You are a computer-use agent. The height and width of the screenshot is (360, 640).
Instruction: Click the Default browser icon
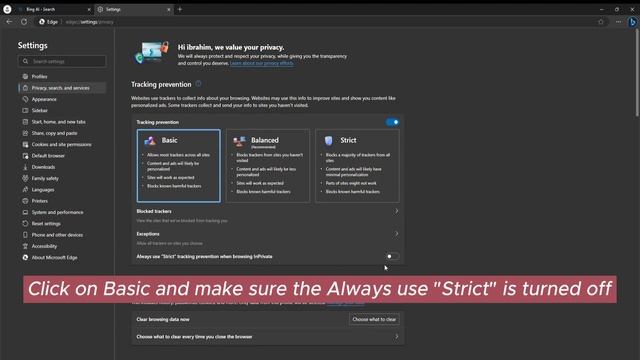(25, 156)
